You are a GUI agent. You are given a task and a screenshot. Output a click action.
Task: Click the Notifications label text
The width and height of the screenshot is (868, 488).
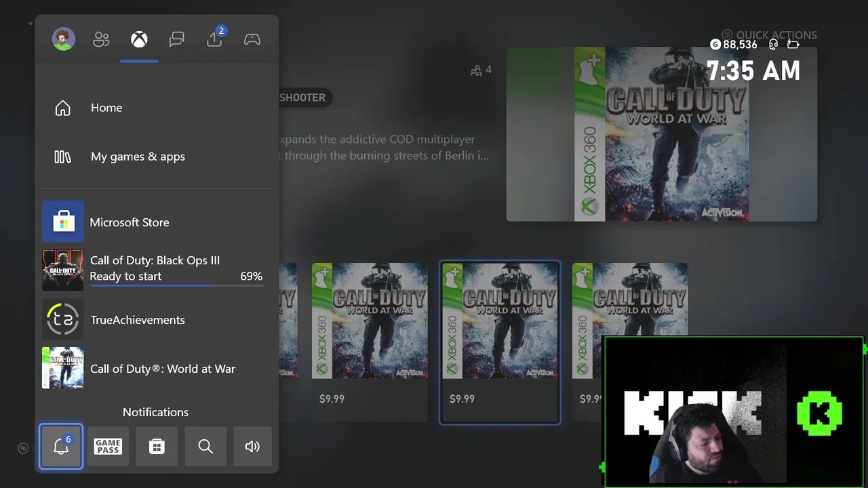[155, 412]
